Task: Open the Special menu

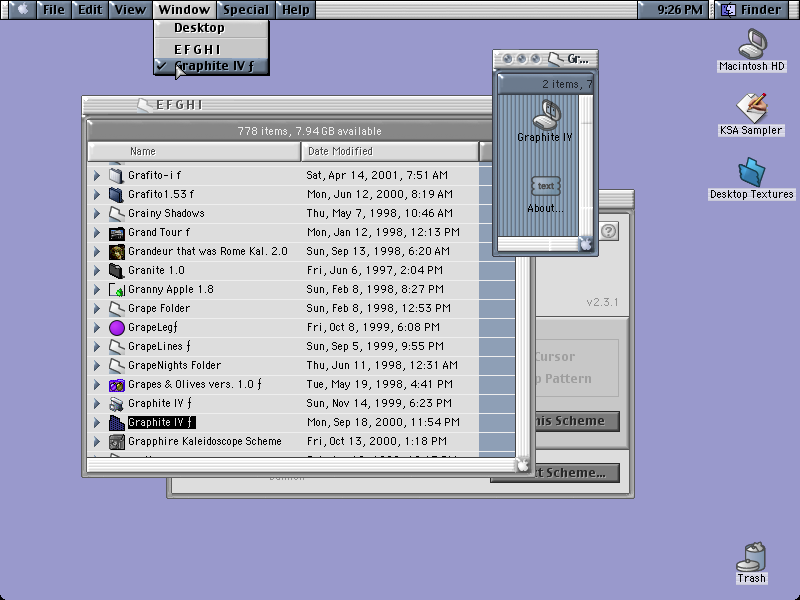Action: point(245,9)
